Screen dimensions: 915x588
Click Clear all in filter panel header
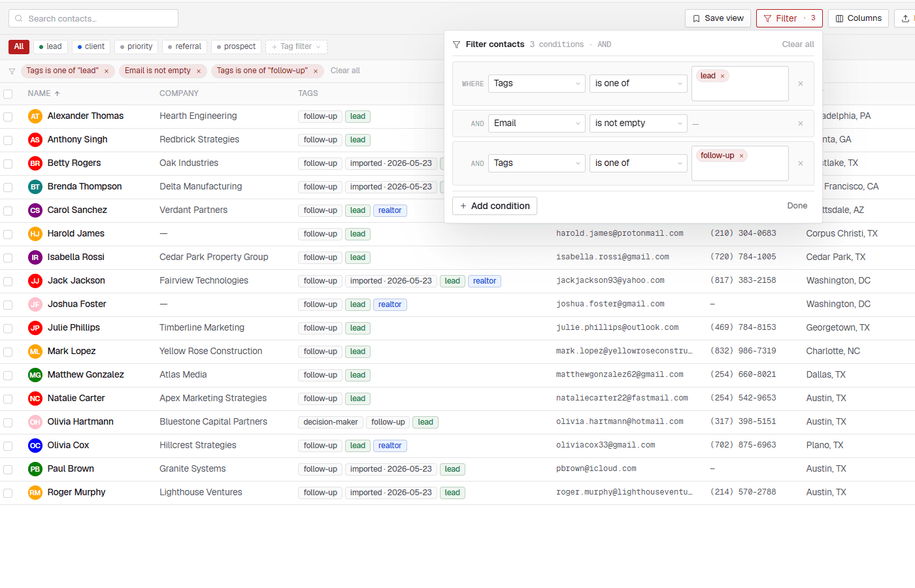(798, 44)
